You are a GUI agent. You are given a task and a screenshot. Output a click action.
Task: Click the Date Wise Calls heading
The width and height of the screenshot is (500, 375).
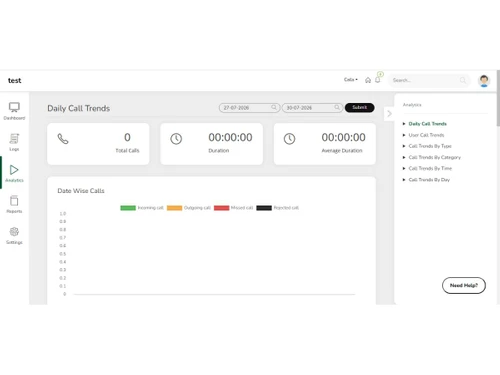coord(81,191)
